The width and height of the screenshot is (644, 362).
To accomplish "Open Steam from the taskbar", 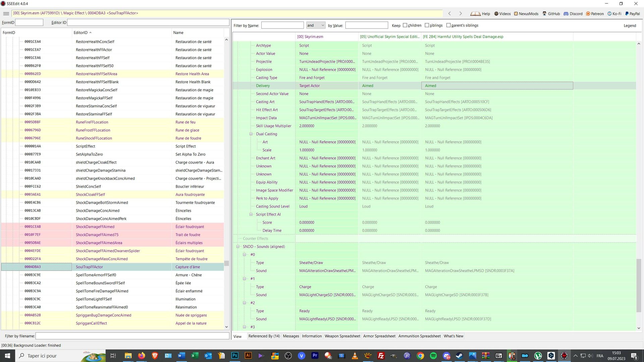I will pyautogui.click(x=460, y=356).
